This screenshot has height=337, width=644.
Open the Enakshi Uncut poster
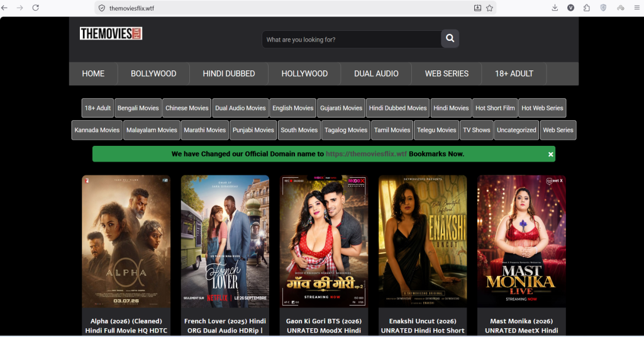click(423, 241)
